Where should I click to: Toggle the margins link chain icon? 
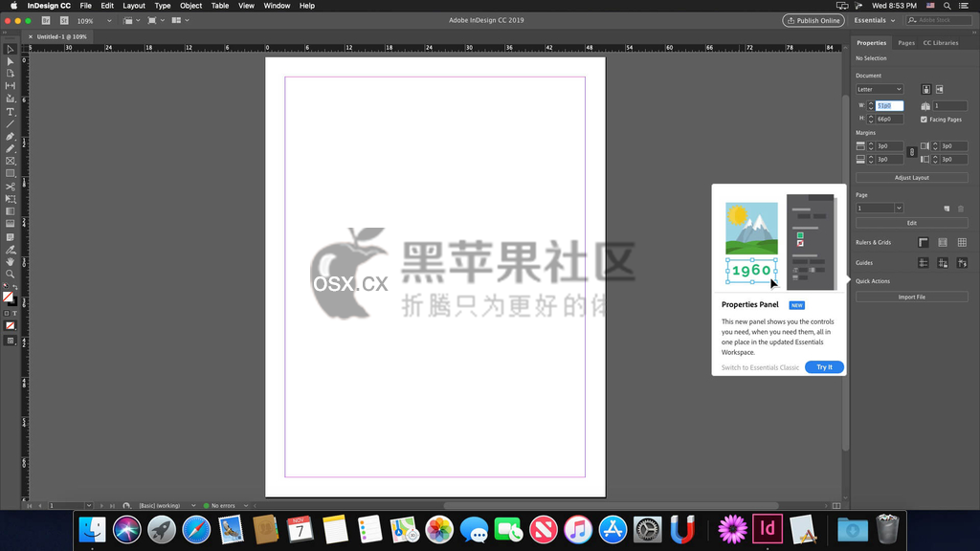point(912,152)
